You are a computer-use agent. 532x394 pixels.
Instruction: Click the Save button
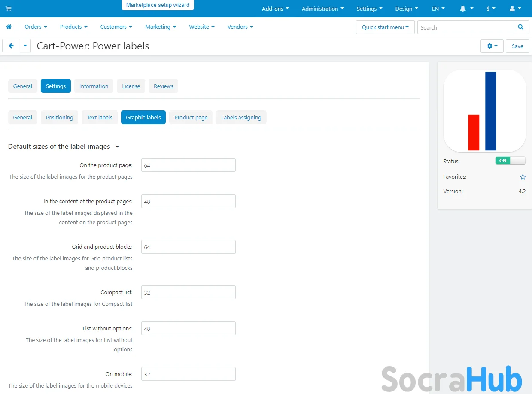pos(517,46)
